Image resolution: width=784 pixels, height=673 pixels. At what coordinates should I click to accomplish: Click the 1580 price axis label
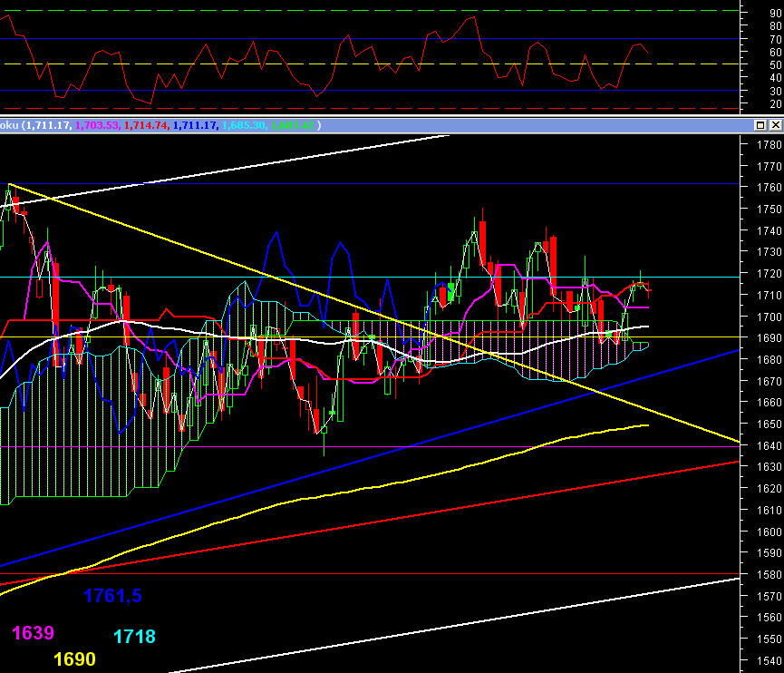(769, 574)
